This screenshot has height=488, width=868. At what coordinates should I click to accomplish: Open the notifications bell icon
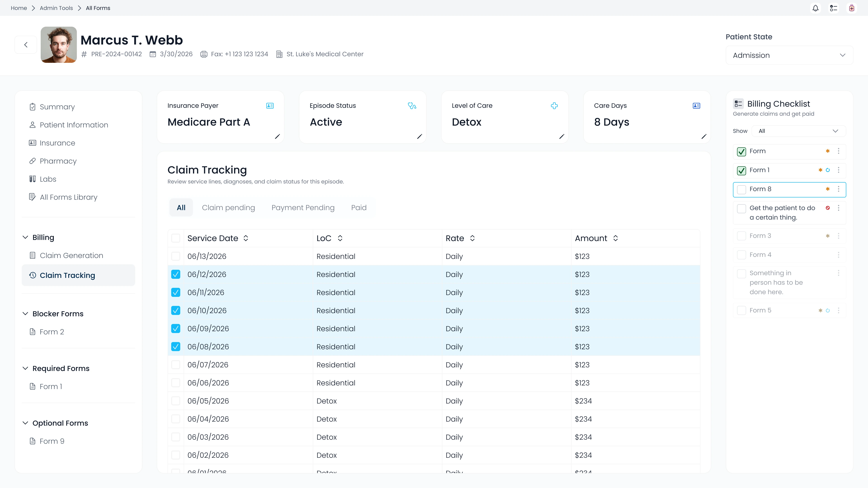coord(815,8)
